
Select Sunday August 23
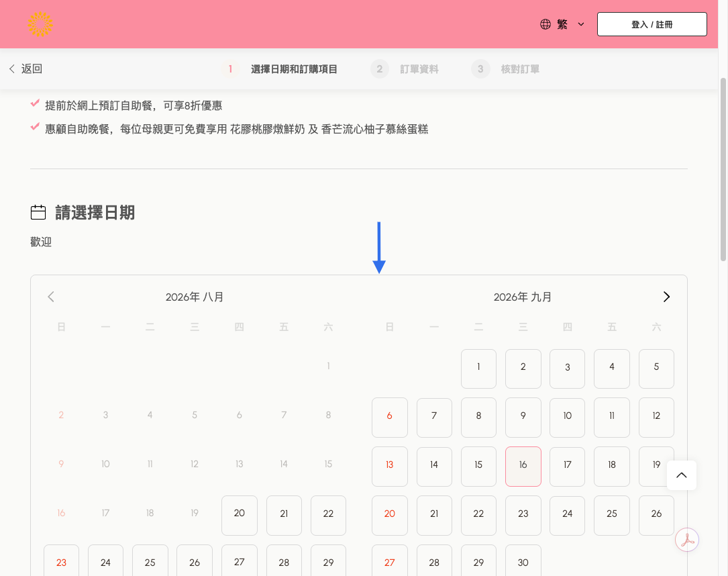[x=61, y=561]
